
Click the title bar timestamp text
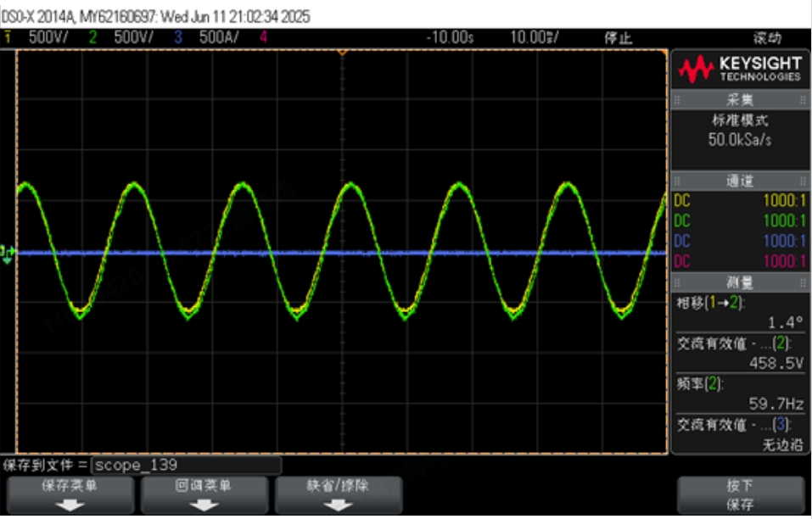[236, 17]
